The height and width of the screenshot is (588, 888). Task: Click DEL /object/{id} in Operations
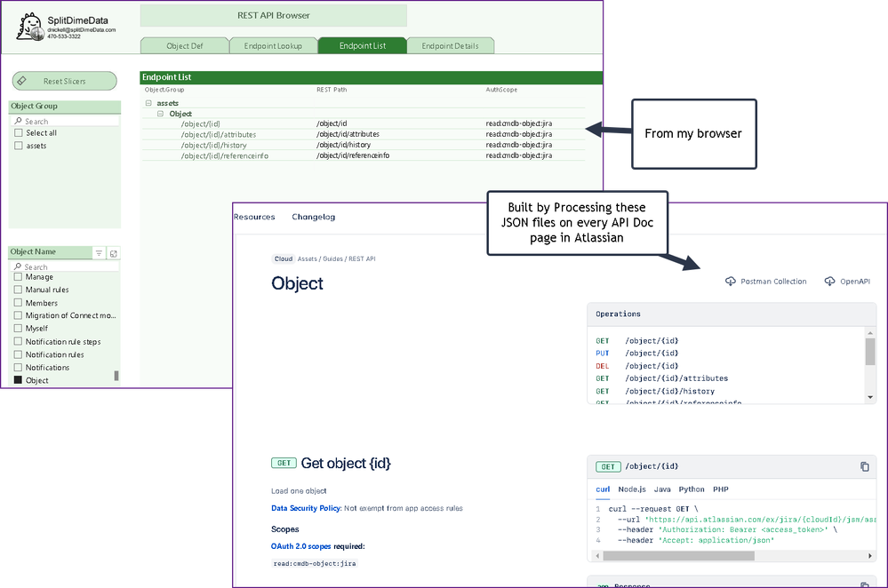637,366
